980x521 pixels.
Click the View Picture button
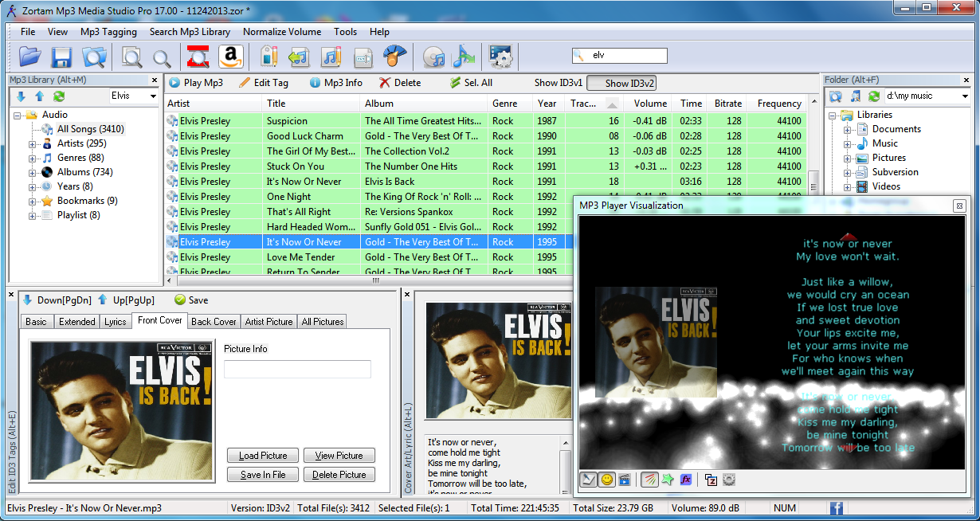click(339, 456)
